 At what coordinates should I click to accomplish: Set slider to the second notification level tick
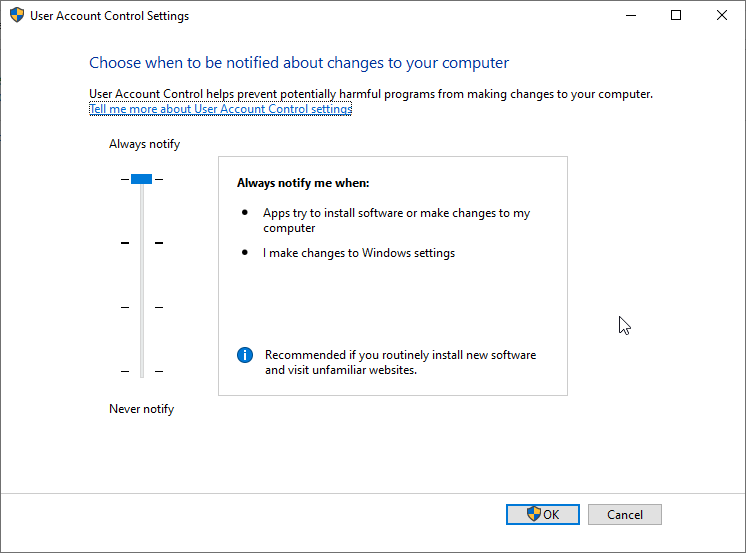[142, 243]
